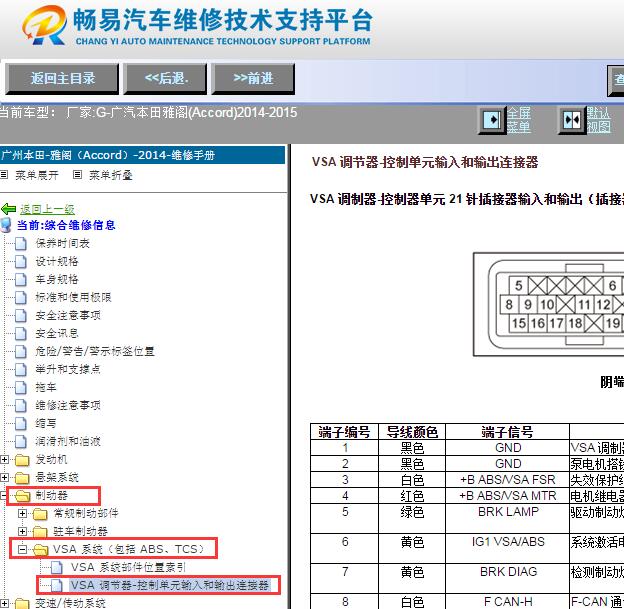Image resolution: width=624 pixels, height=609 pixels.
Task: Click document icon beside 润滑剂和油液
Action: tap(21, 441)
